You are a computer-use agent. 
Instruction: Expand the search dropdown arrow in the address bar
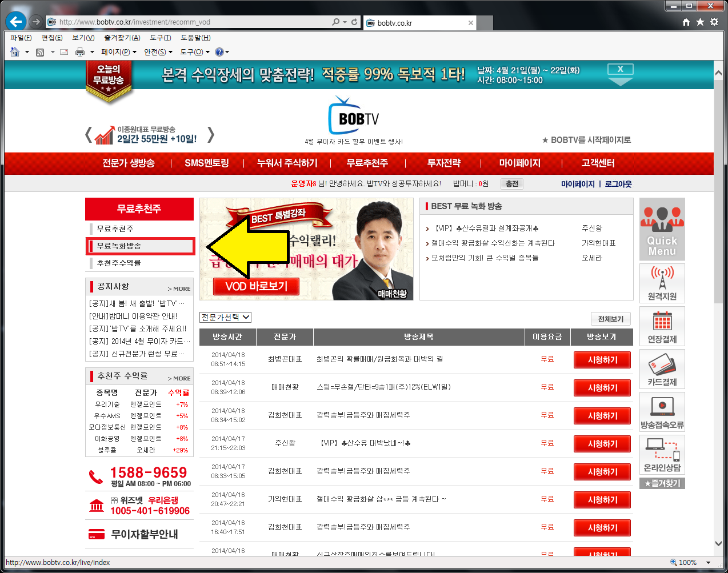(345, 22)
